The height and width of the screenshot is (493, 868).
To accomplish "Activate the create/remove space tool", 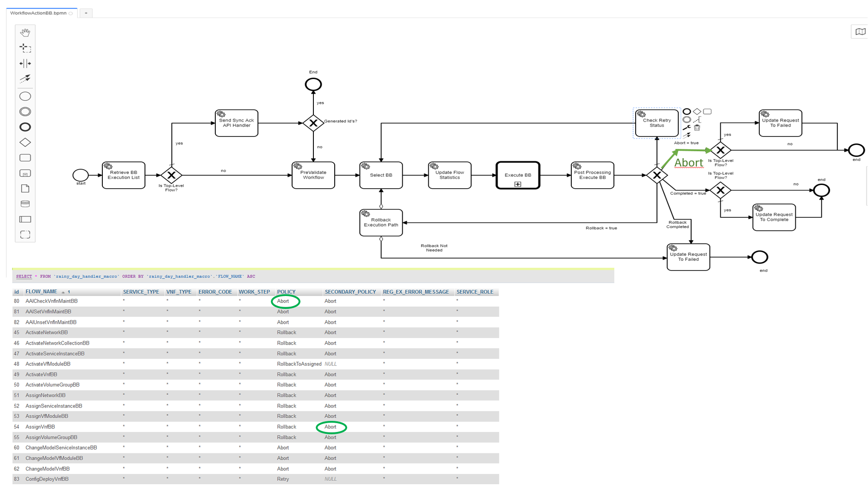I will [x=25, y=63].
